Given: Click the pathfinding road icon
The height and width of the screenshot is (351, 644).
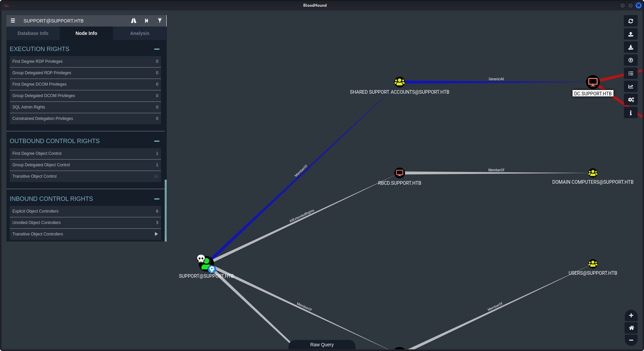Looking at the screenshot, I should point(133,21).
